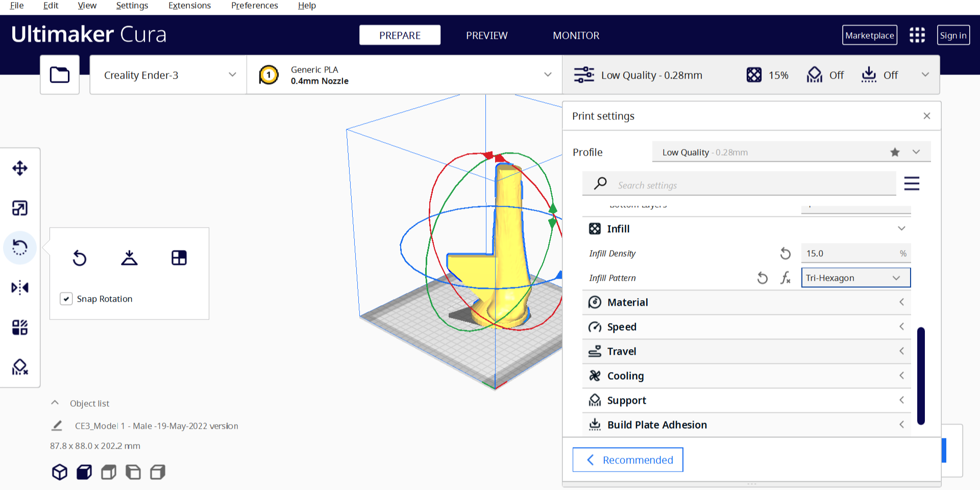Click the Recommended button
Screen dimensions: 980x490
[x=628, y=460]
